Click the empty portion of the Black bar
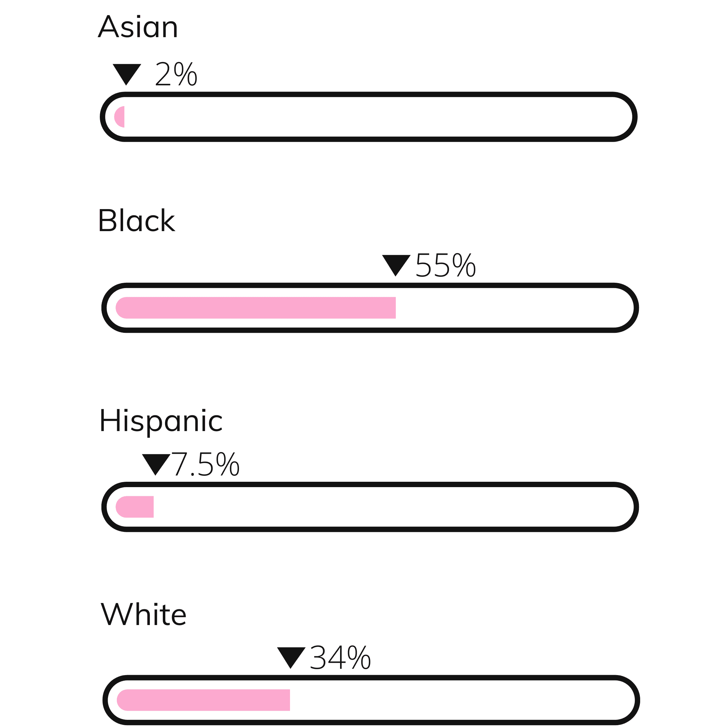This screenshot has width=728, height=728. 514,308
